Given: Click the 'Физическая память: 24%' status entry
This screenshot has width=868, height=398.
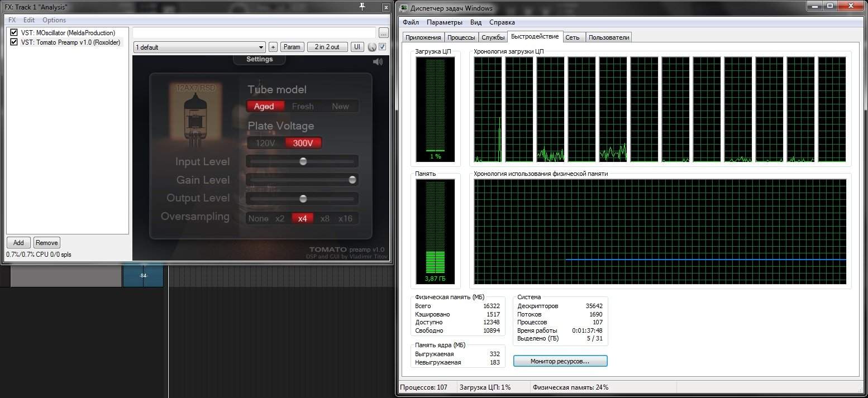Looking at the screenshot, I should [570, 387].
